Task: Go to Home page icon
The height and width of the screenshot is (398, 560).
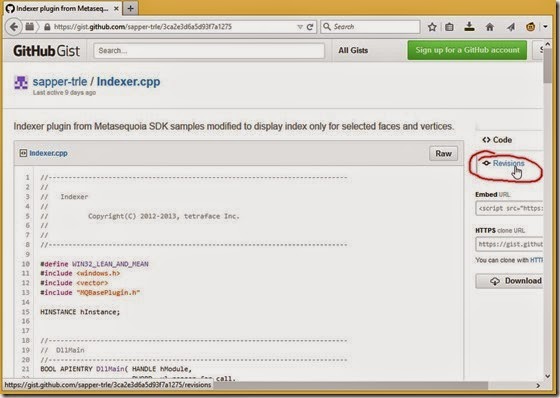Action: 490,27
